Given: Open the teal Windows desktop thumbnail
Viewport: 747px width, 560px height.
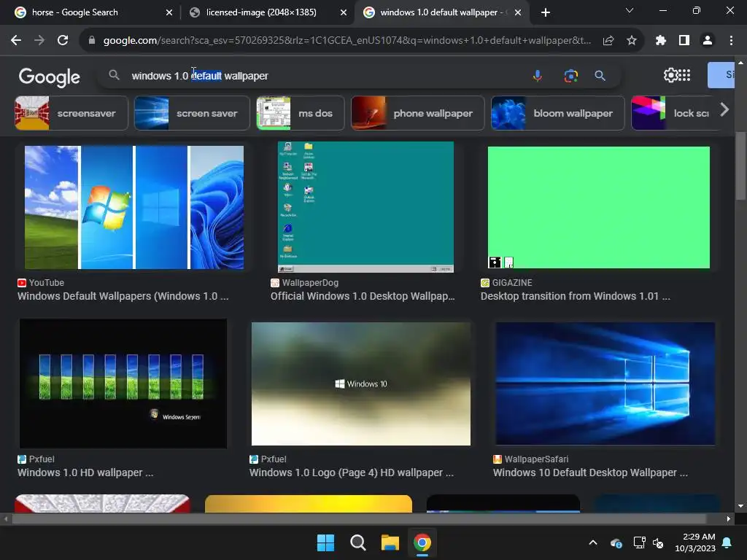Looking at the screenshot, I should point(366,207).
